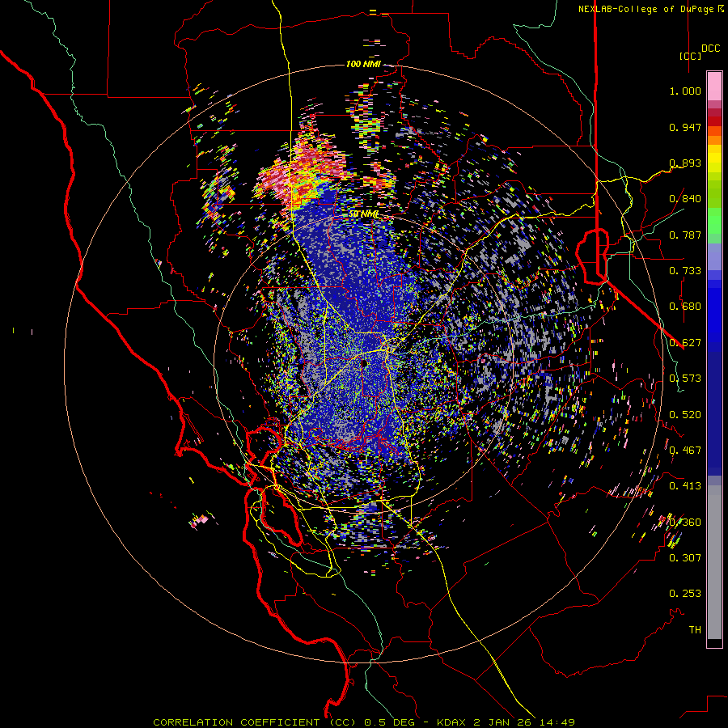Select the 0.627 scale value

[685, 343]
